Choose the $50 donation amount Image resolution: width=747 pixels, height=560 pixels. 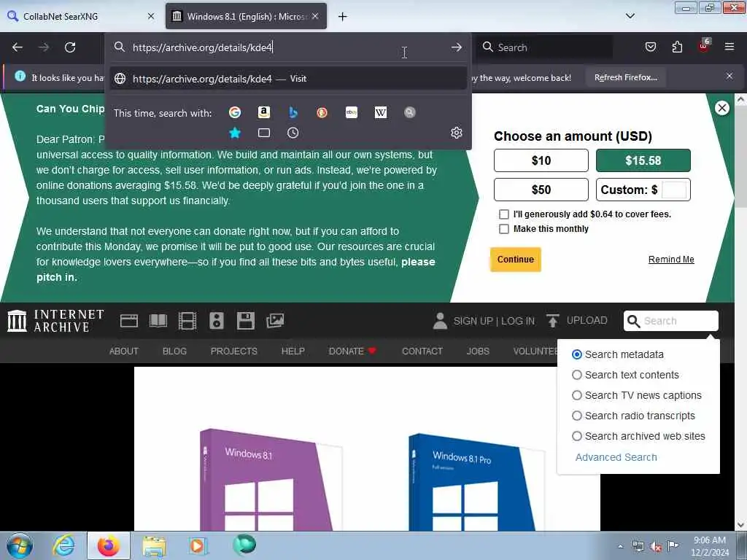pyautogui.click(x=541, y=190)
